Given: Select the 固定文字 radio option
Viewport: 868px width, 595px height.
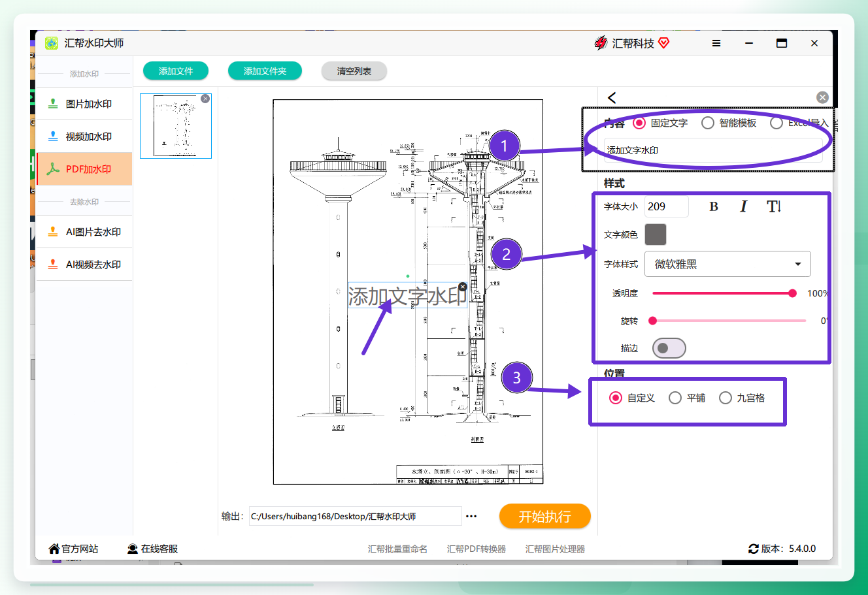Looking at the screenshot, I should click(639, 123).
